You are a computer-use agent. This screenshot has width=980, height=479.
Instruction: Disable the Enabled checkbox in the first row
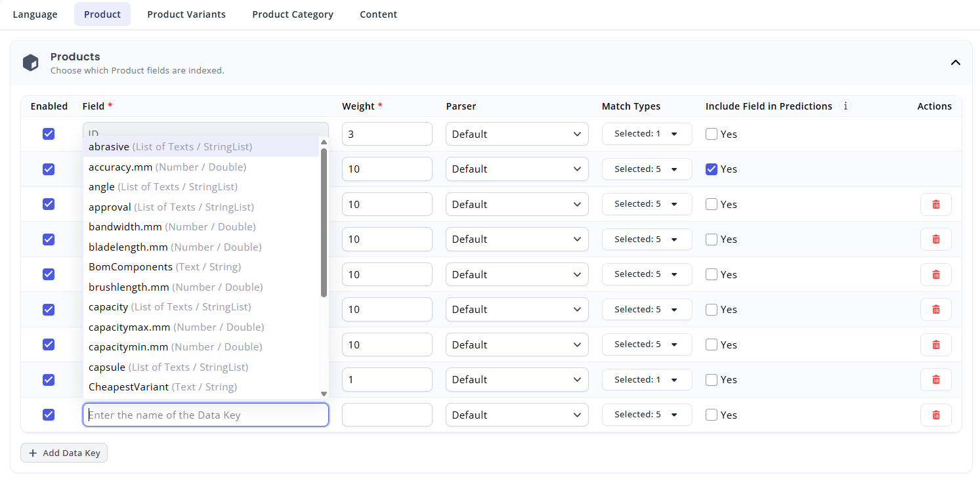pyautogui.click(x=48, y=133)
